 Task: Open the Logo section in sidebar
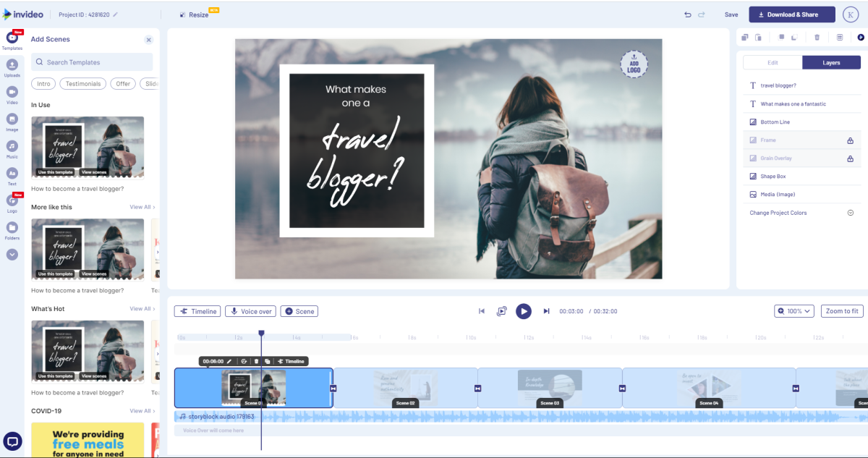click(12, 204)
